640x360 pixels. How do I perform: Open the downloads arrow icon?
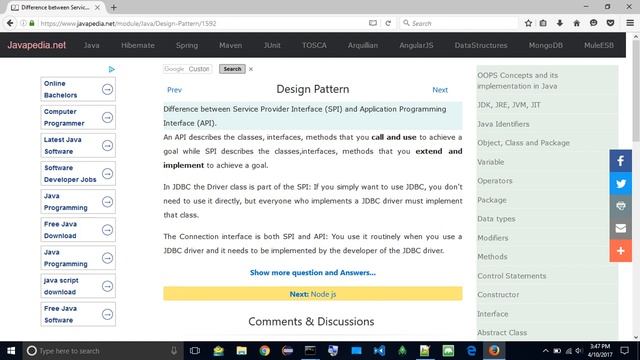pos(560,23)
